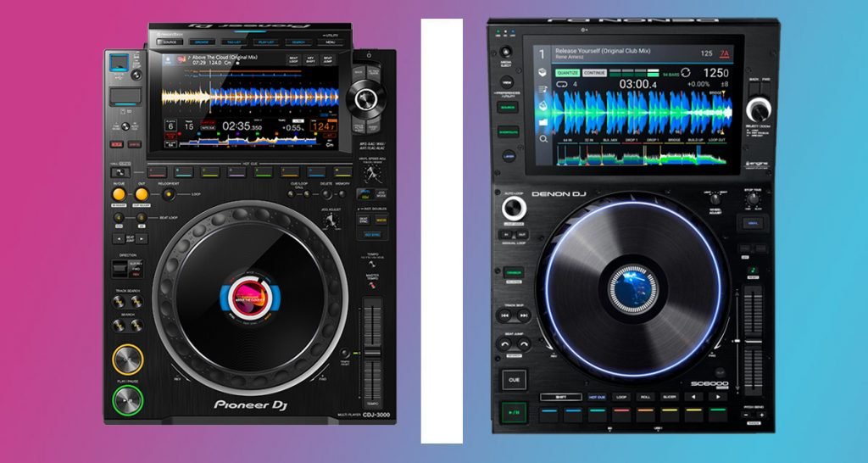Viewport: 868px width, 463px height.
Task: Toggle the JOG MODE button on the Pioneer
Action: pyautogui.click(x=381, y=194)
